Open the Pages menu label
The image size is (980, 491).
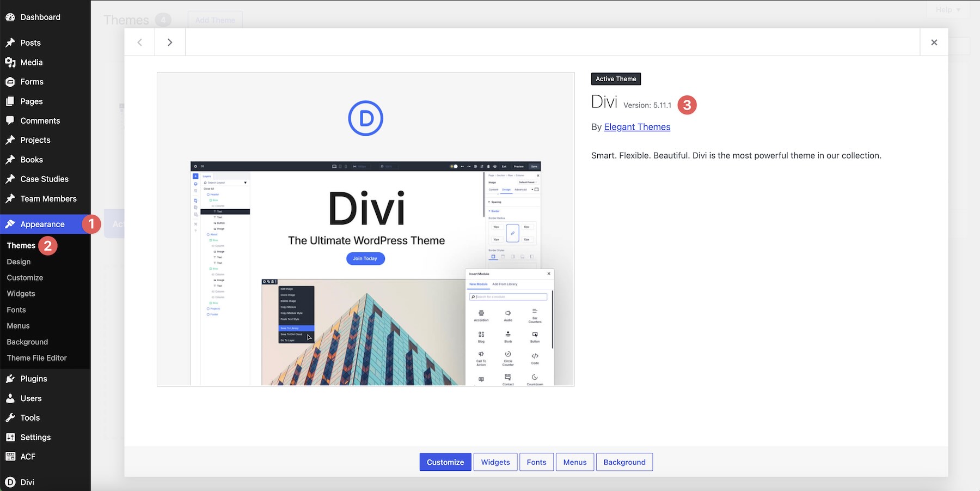[x=32, y=101]
